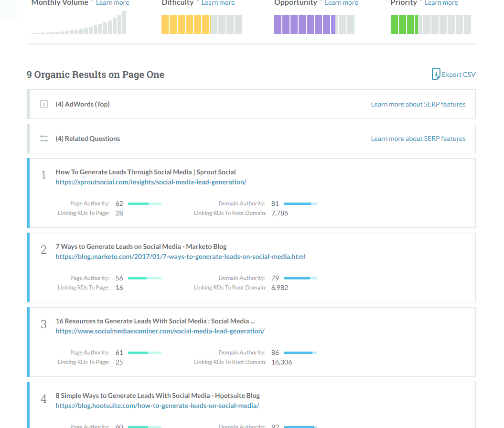Click the Export CSV link
504x428 pixels.
[458, 75]
